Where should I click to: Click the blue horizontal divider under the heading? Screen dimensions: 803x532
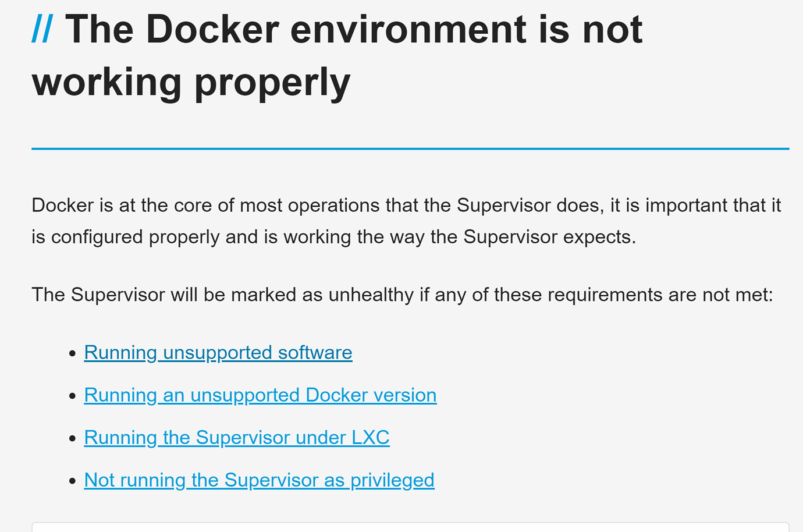coord(410,149)
